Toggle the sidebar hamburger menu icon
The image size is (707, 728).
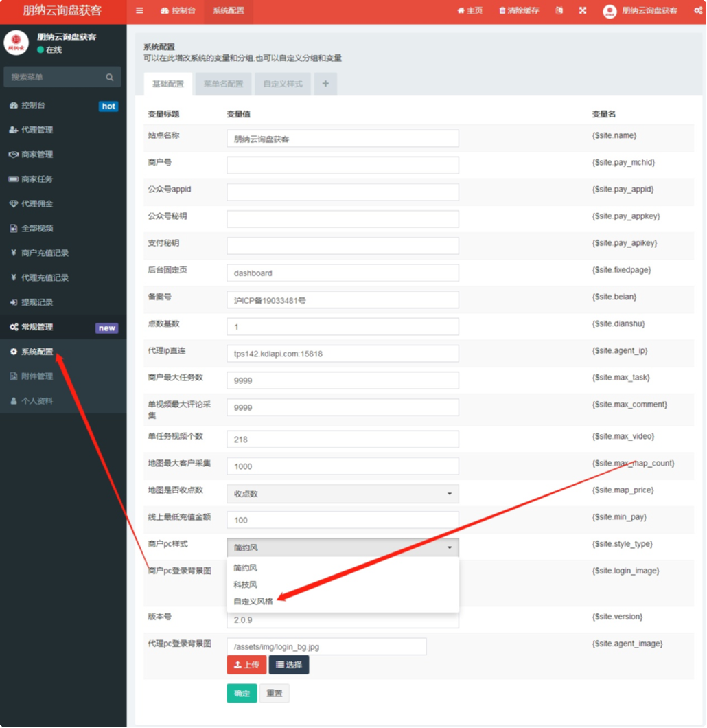(x=139, y=11)
